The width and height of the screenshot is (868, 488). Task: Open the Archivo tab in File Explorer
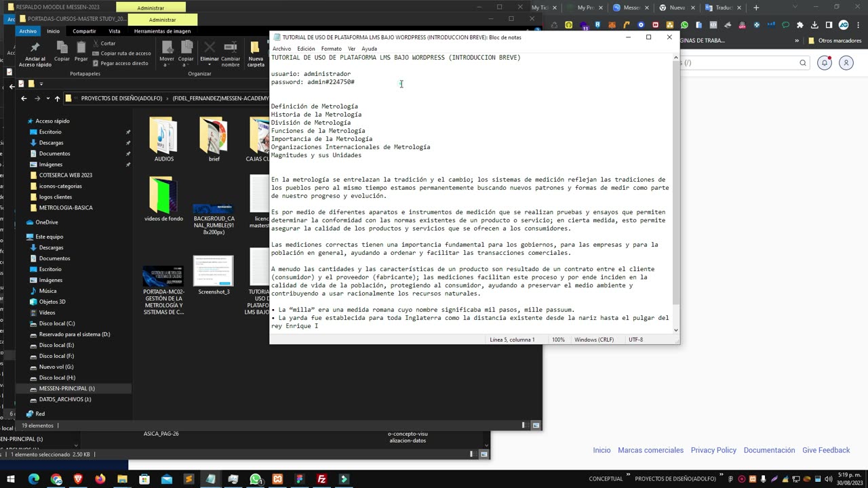[28, 31]
